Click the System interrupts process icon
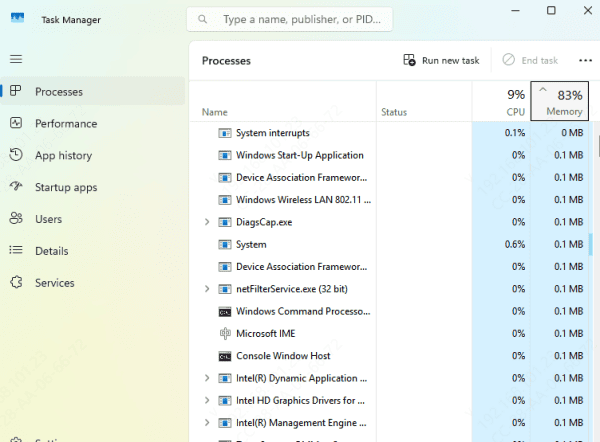Viewport: 600px width, 442px height. [x=225, y=133]
